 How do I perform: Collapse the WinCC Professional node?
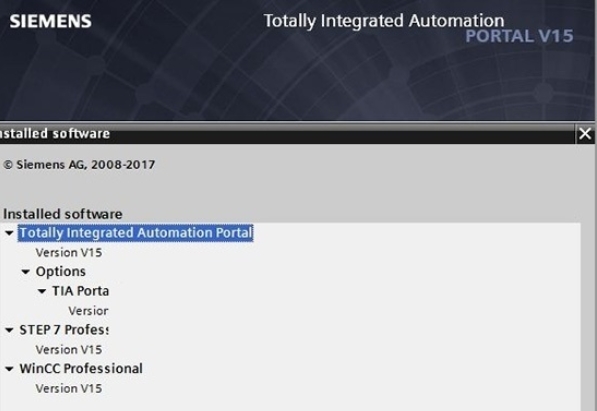click(x=9, y=369)
